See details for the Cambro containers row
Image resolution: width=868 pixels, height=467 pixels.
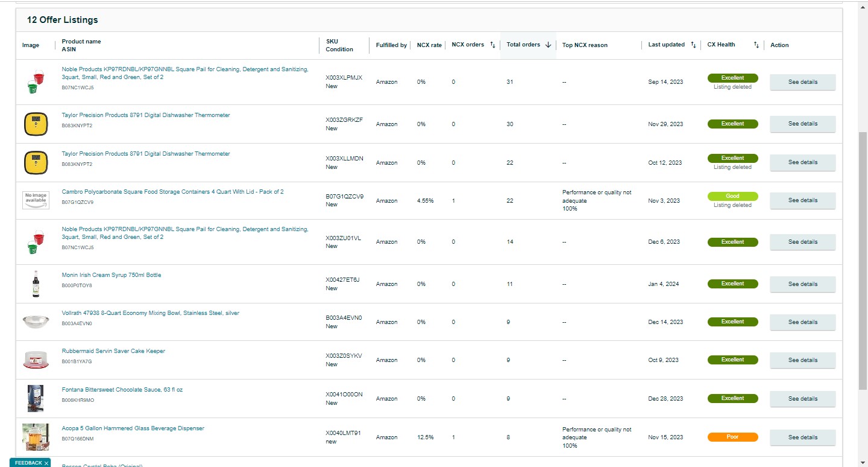802,200
